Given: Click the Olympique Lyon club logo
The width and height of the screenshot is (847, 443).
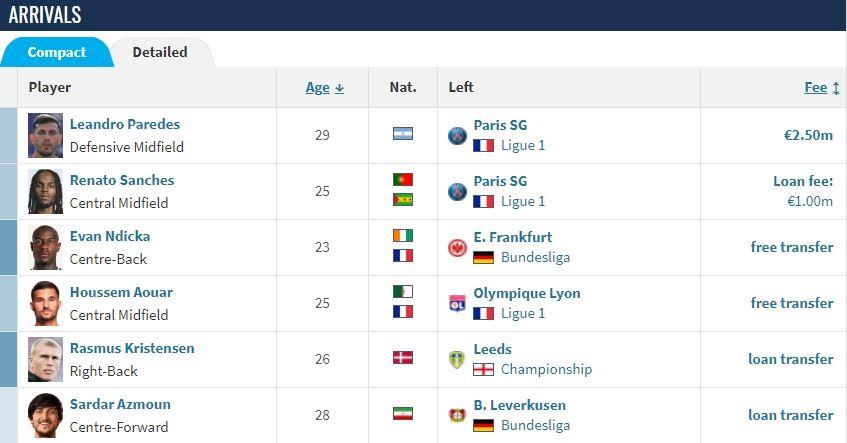Looking at the screenshot, I should 457,304.
